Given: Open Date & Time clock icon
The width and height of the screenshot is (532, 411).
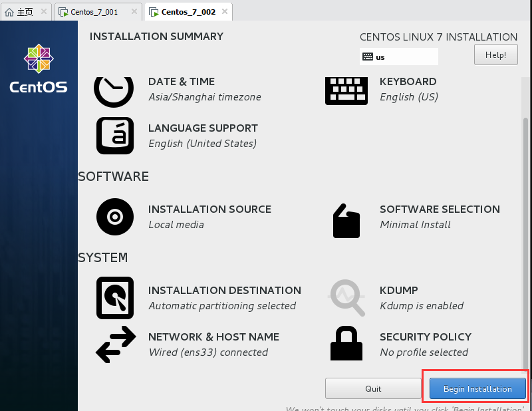Looking at the screenshot, I should (114, 91).
